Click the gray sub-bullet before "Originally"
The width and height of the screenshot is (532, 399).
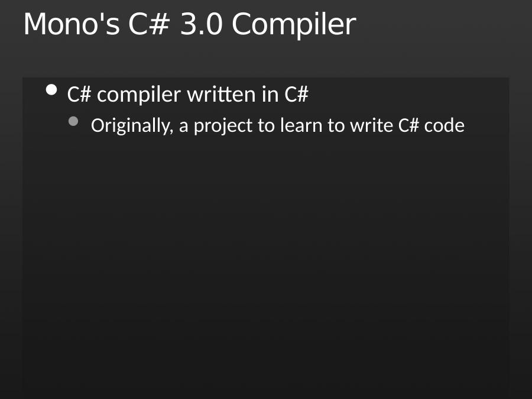point(73,121)
